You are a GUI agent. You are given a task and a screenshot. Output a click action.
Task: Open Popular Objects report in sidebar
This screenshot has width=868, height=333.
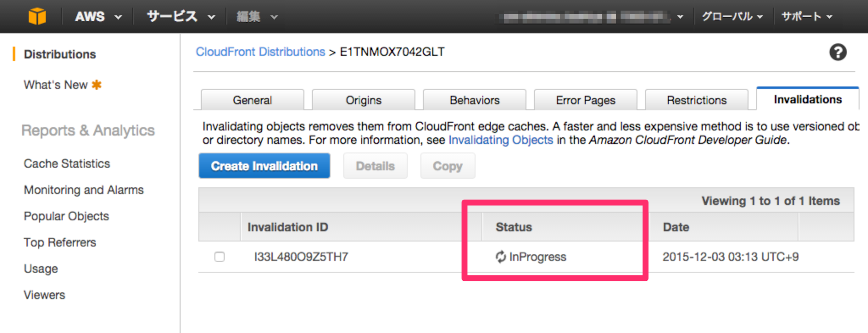coord(67,216)
